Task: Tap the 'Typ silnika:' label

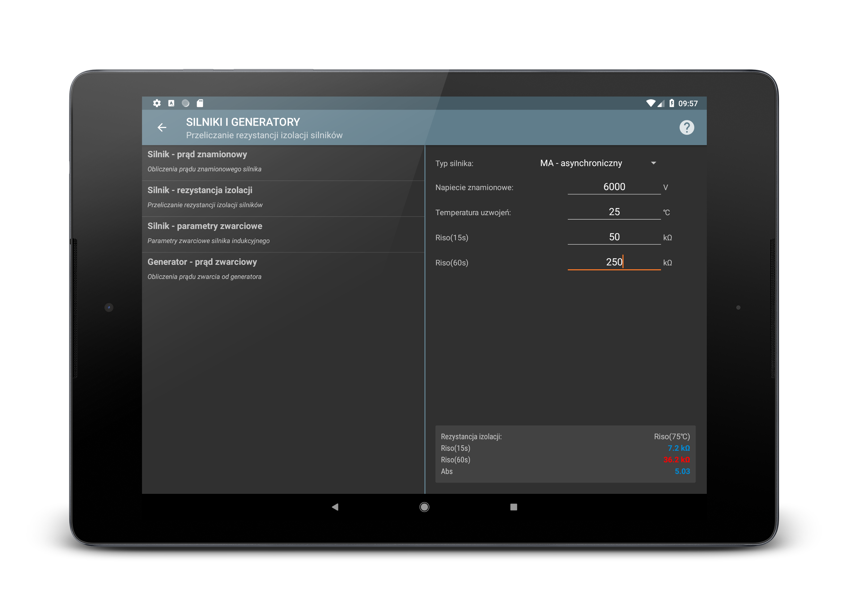Action: [454, 163]
